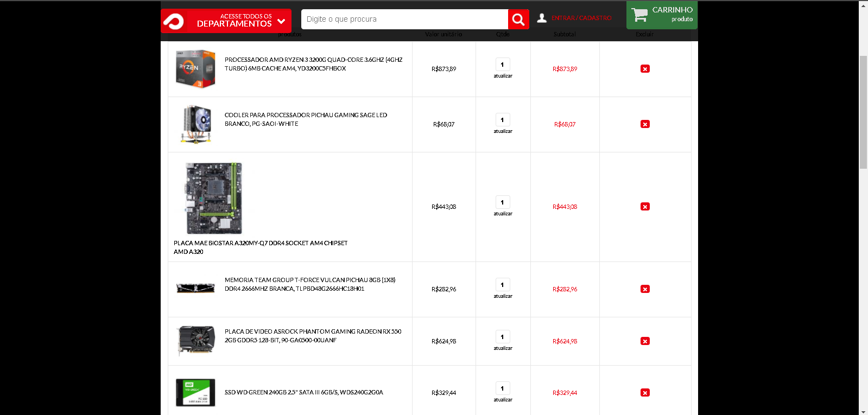
Task: Click the shopping cart icon
Action: (639, 15)
